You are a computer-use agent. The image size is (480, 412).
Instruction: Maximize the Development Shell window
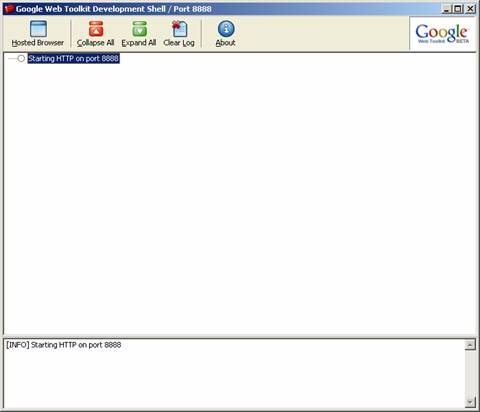(x=458, y=9)
